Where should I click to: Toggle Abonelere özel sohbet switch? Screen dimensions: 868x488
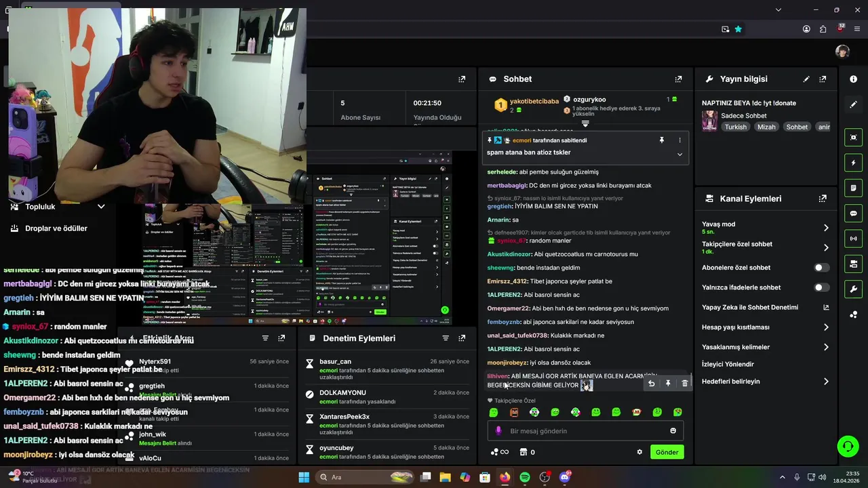tap(821, 268)
